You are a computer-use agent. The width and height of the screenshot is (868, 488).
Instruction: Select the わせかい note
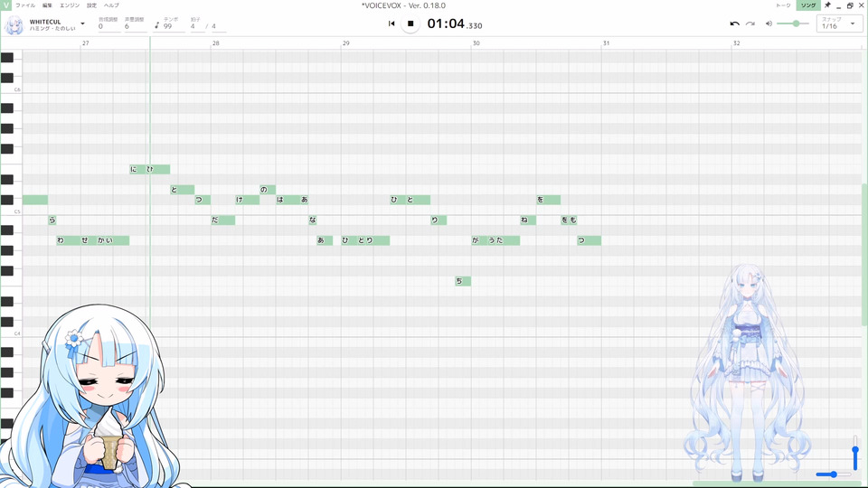pyautogui.click(x=92, y=240)
